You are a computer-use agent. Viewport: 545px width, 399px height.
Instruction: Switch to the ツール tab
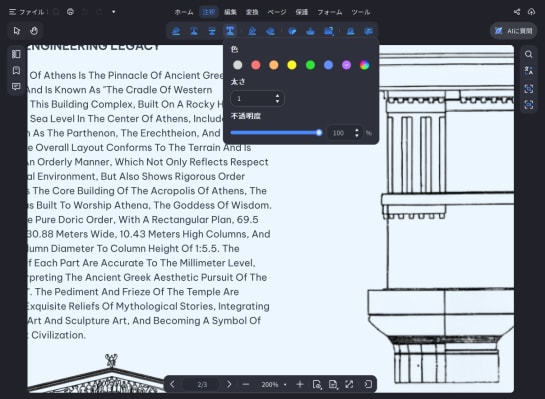(361, 12)
